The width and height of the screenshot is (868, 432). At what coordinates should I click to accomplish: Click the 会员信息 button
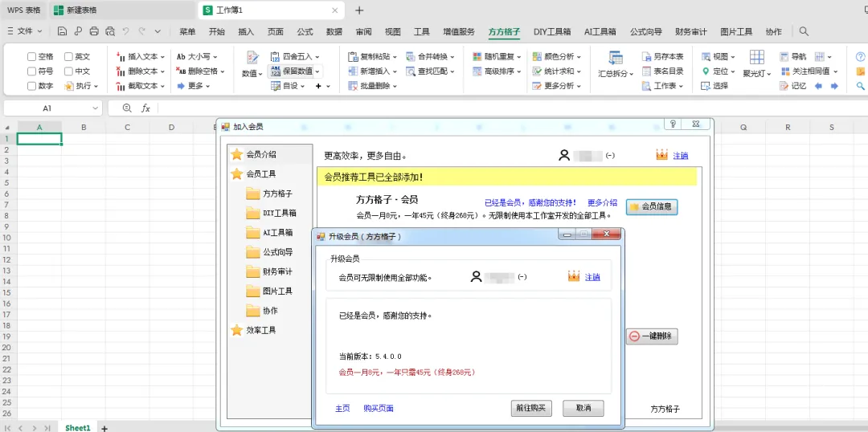[x=652, y=206]
